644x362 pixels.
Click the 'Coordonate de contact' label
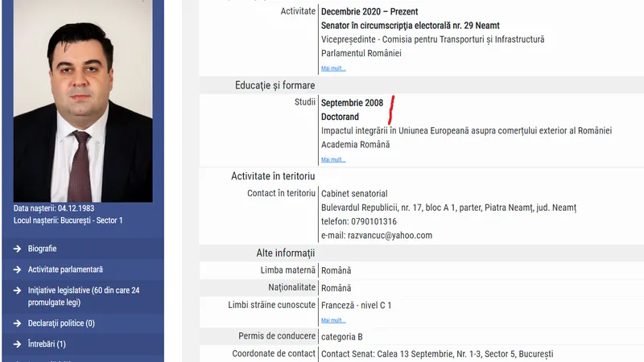pos(274,354)
